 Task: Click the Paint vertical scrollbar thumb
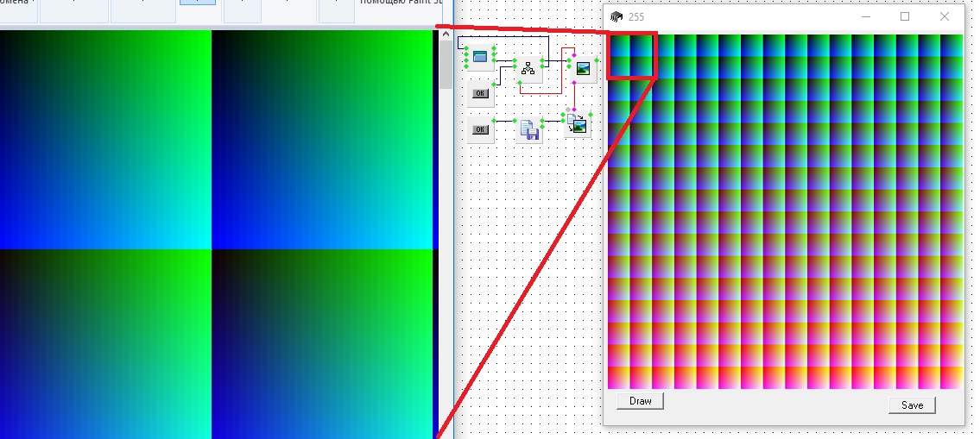click(x=446, y=65)
